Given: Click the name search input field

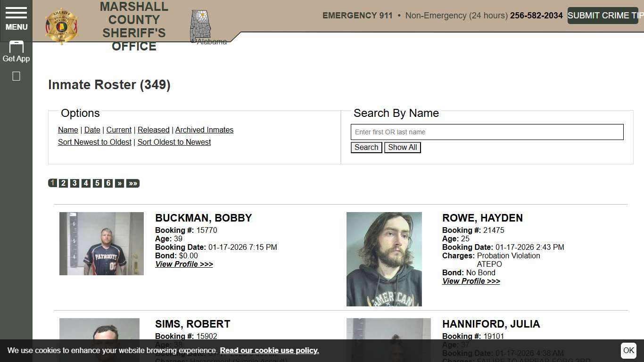Looking at the screenshot, I should tap(487, 132).
